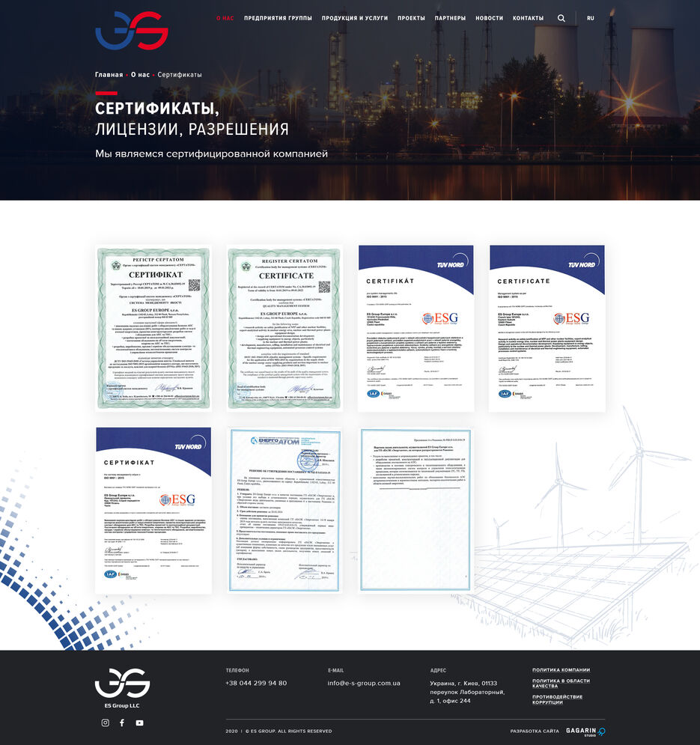Open the YouTube icon in footer

(139, 723)
